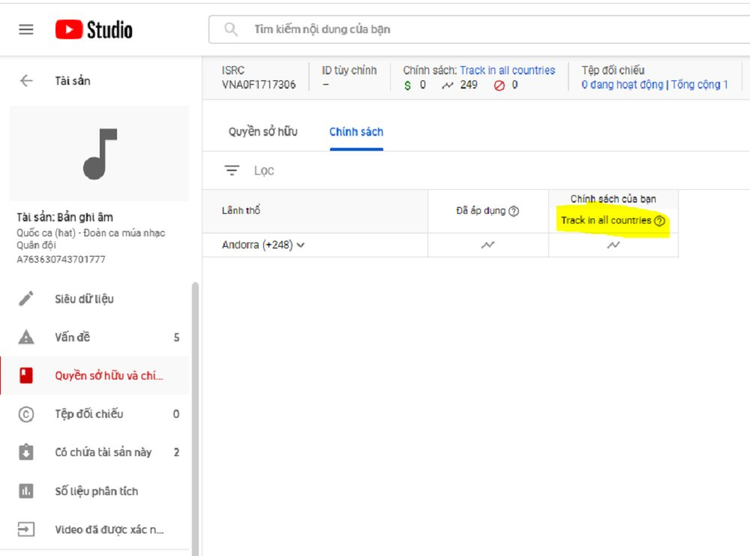Open Có chứa tài sản này section

tap(103, 452)
